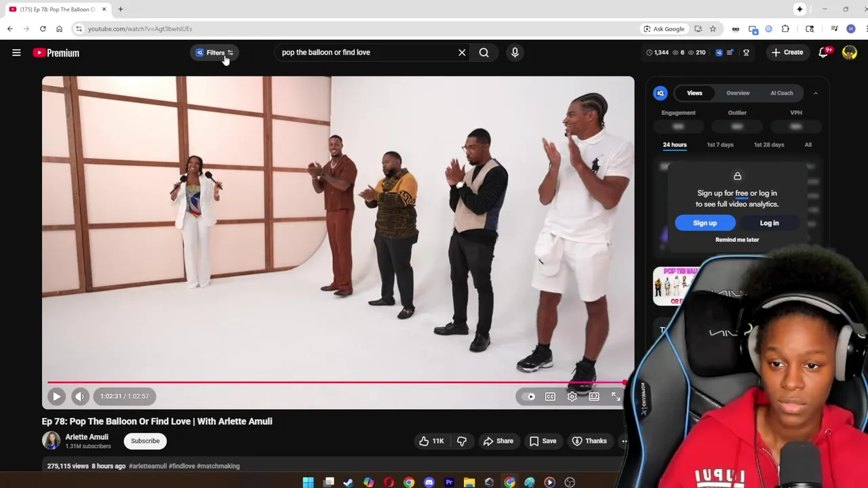Open the vidIQ Filters button
Image resolution: width=868 pixels, height=488 pixels.
214,52
